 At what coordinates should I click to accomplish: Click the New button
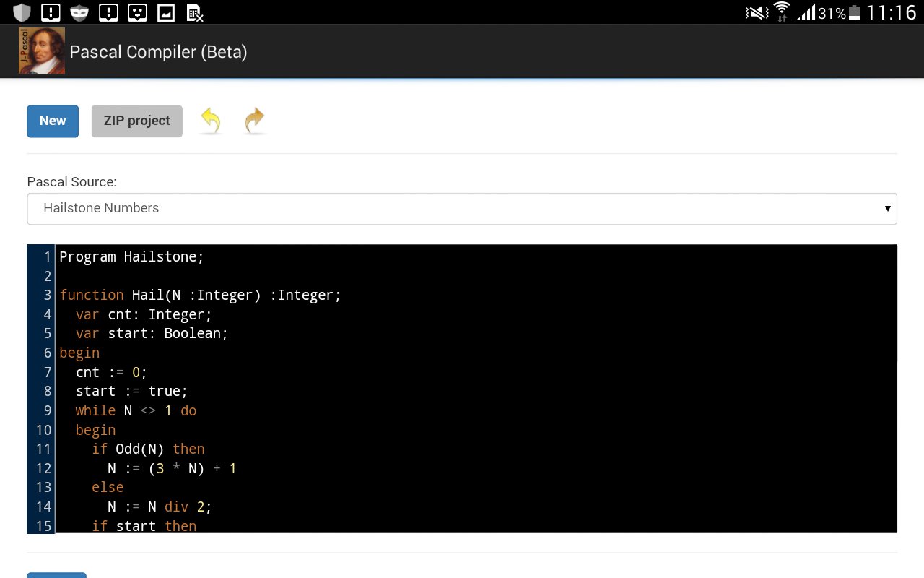[x=53, y=121]
